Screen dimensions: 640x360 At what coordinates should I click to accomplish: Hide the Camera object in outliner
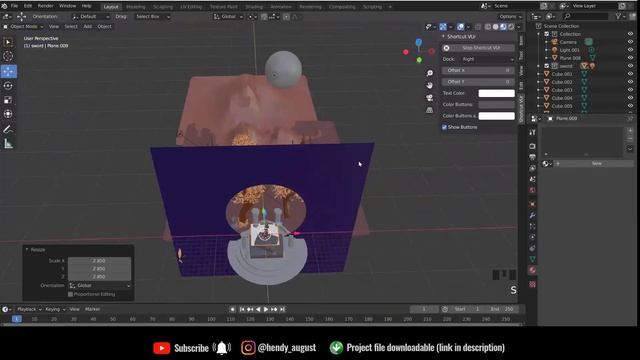(631, 42)
